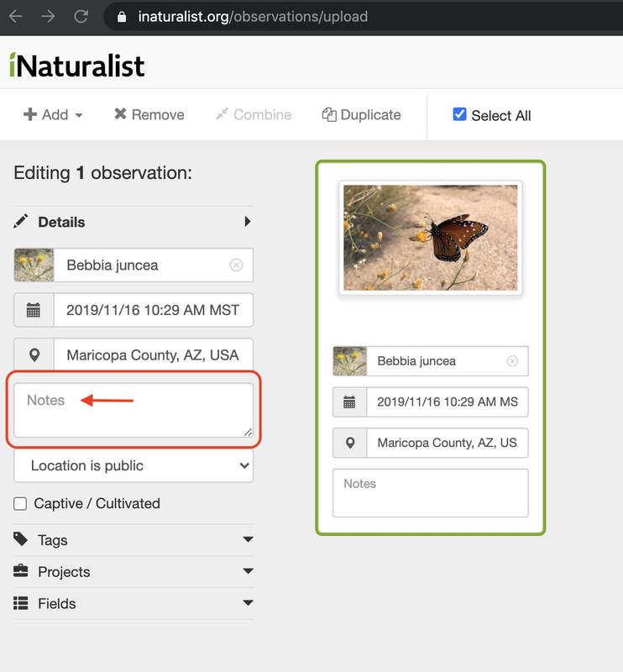Click the Remove button
623x672 pixels.
pos(149,115)
